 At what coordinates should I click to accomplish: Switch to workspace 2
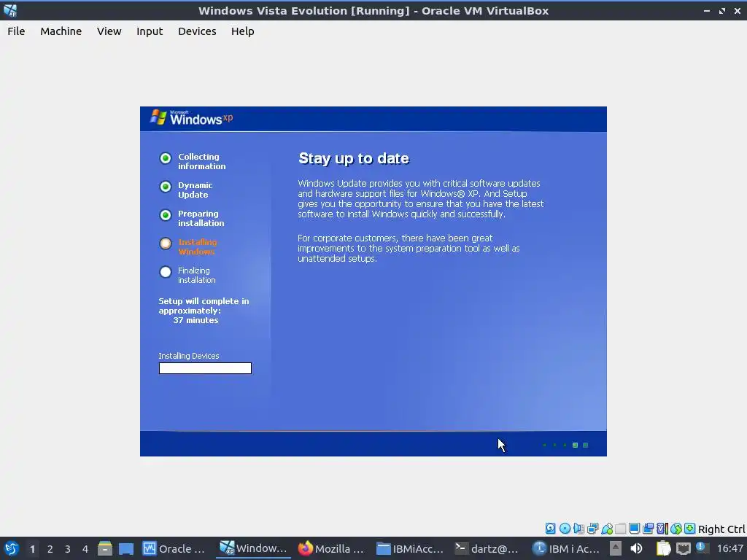(x=50, y=549)
